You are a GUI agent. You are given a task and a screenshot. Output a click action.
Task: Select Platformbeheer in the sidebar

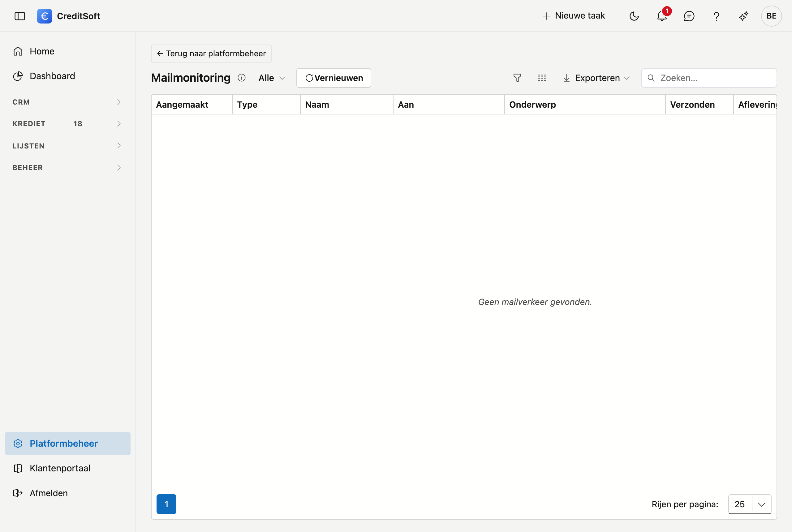tap(67, 444)
